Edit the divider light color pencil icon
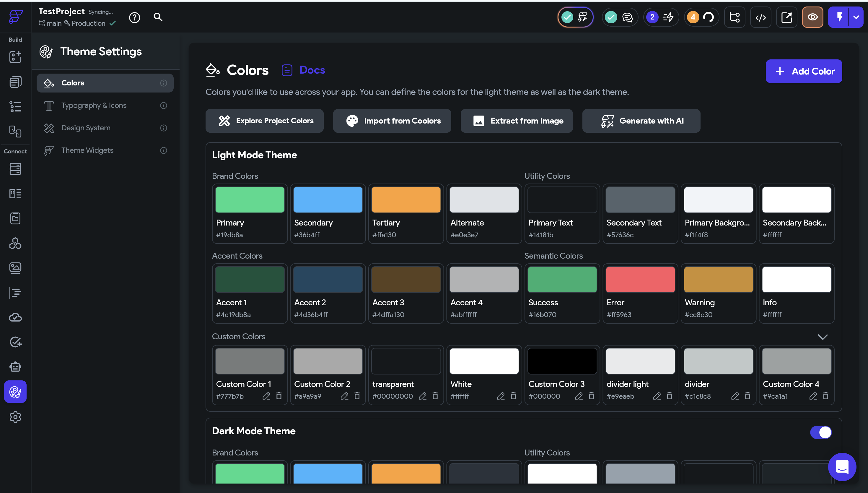 pyautogui.click(x=657, y=396)
